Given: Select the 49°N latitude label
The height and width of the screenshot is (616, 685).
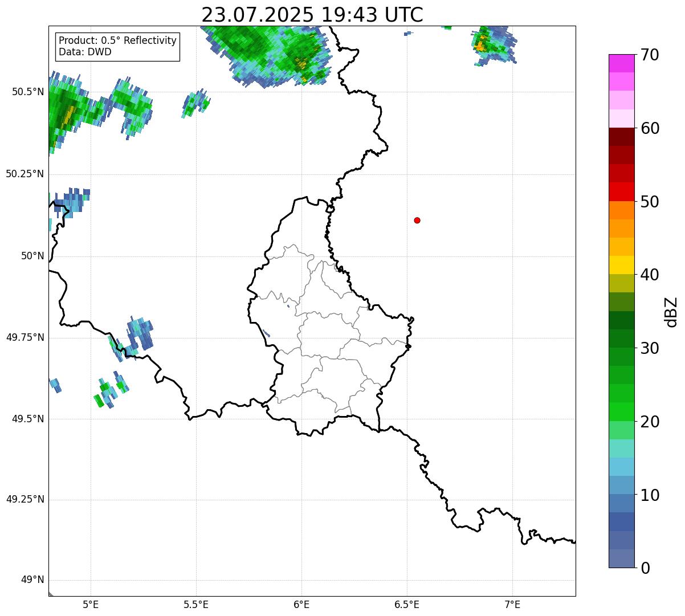Looking at the screenshot, I should (32, 580).
